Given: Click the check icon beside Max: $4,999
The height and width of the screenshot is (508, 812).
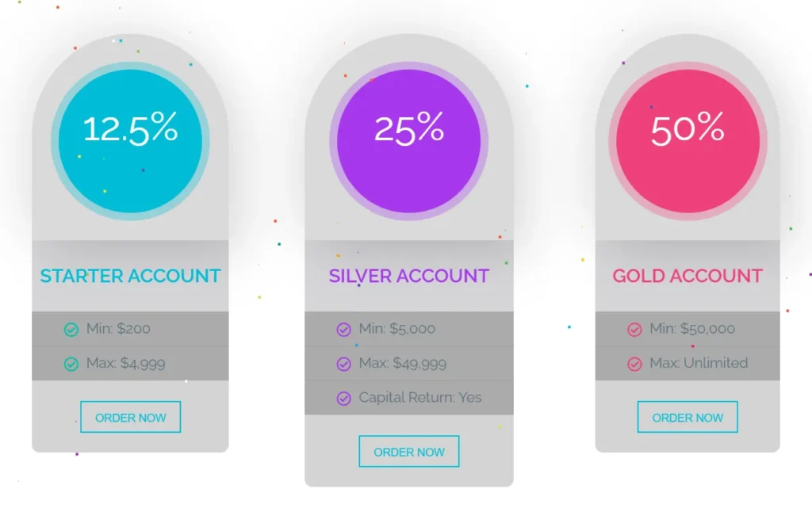Looking at the screenshot, I should pos(71,364).
